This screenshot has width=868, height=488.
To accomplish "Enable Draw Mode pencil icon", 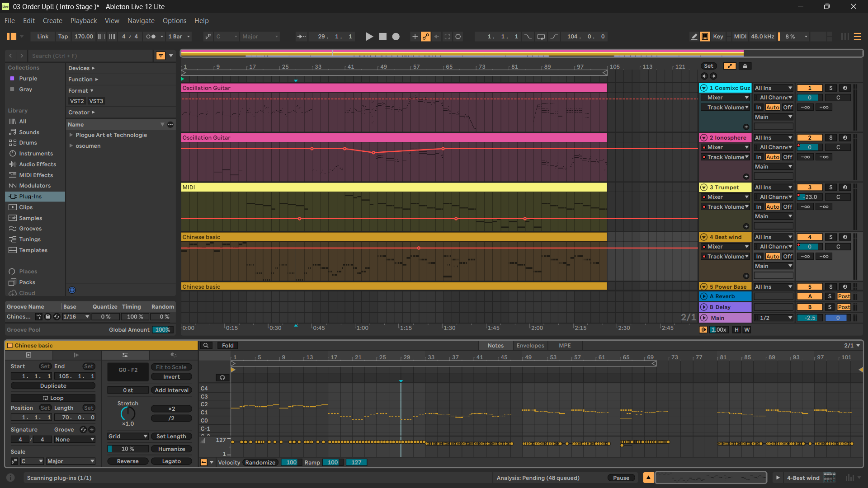I will [694, 37].
